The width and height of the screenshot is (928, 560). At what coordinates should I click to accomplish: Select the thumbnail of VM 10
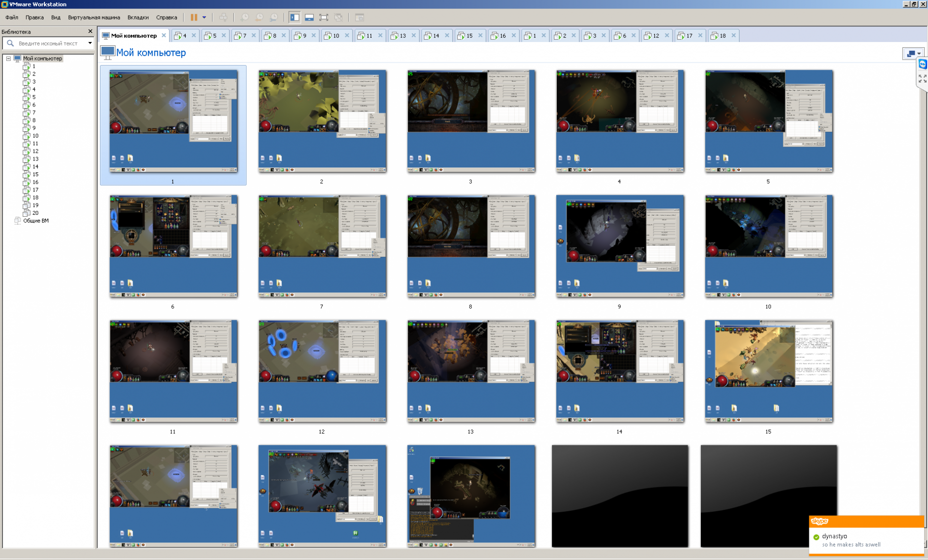(769, 246)
